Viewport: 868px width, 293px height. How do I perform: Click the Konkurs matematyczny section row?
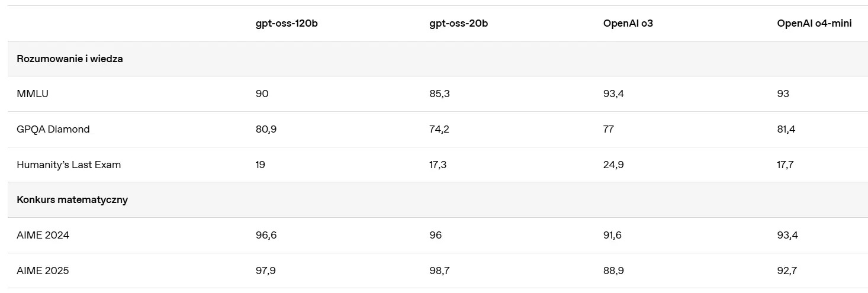tap(72, 199)
